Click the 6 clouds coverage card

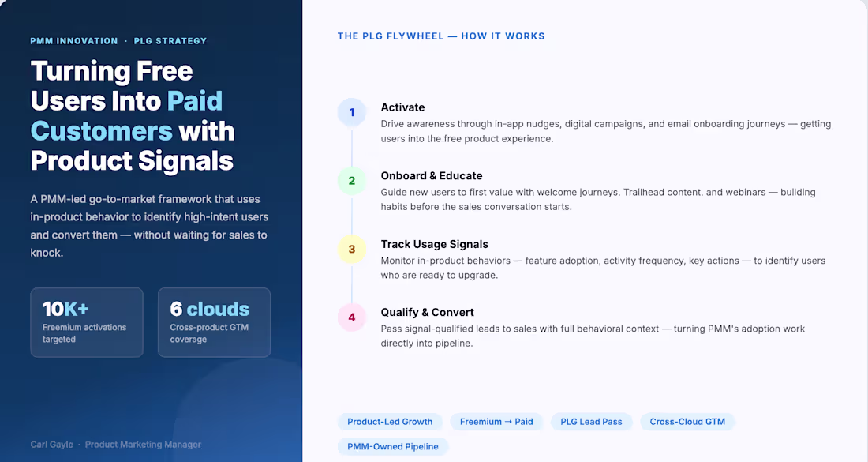tap(214, 322)
